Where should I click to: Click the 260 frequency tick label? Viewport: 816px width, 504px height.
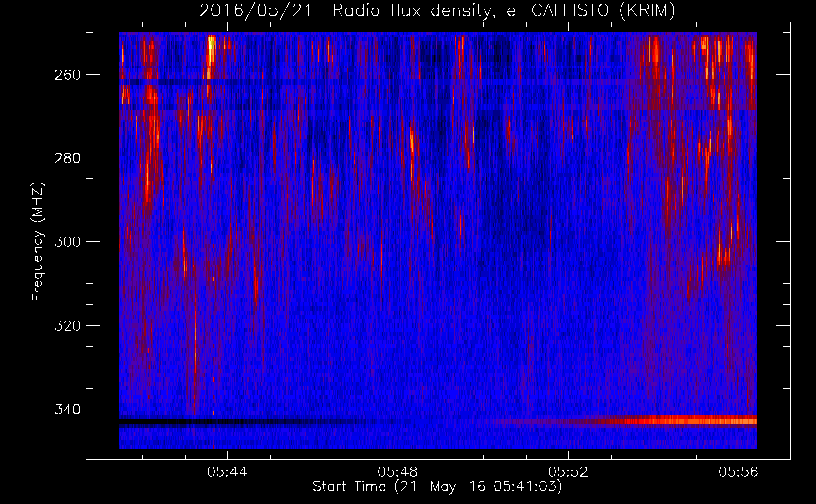click(x=67, y=75)
